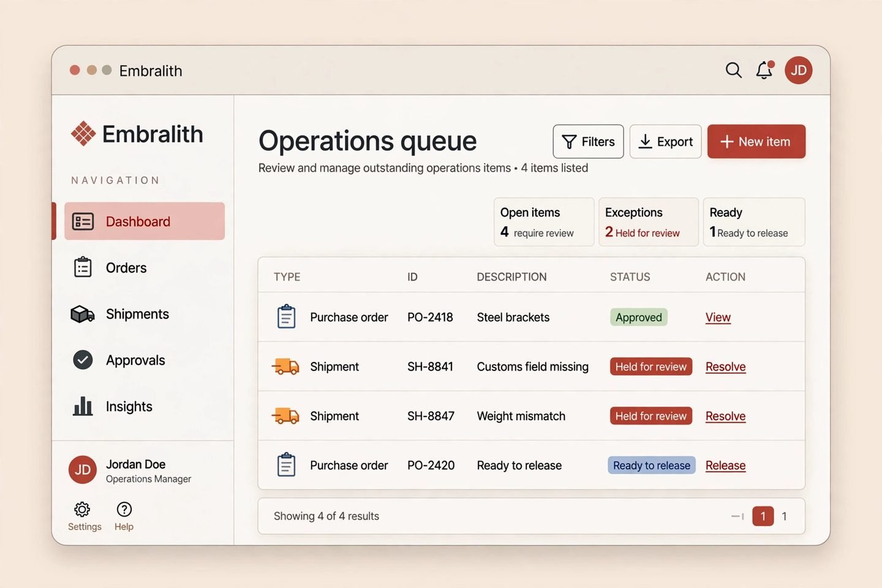
Task: Click the truck icon for SH-8847
Action: click(285, 416)
